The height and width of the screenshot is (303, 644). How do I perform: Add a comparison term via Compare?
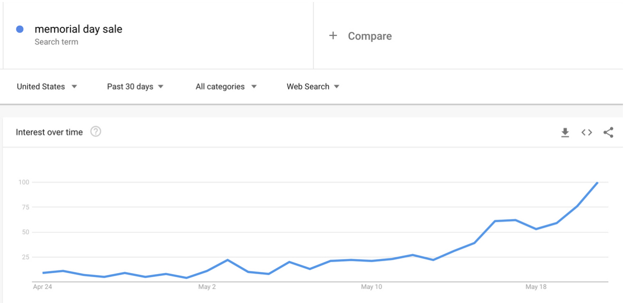tap(370, 36)
